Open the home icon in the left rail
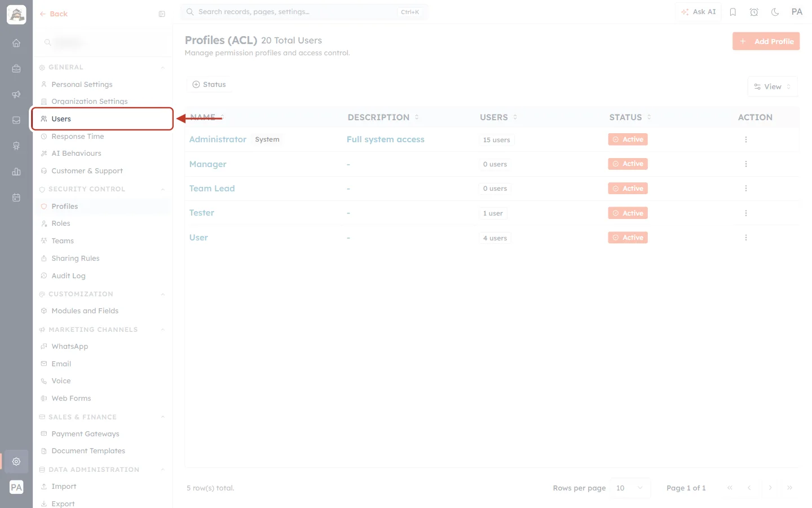Image resolution: width=812 pixels, height=508 pixels. (x=16, y=43)
